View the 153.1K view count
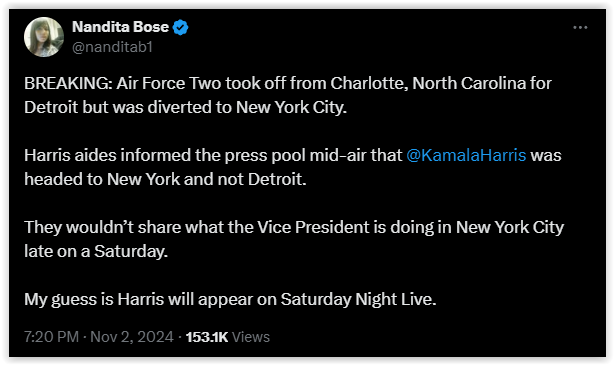This screenshot has height=365, width=614. 207,337
